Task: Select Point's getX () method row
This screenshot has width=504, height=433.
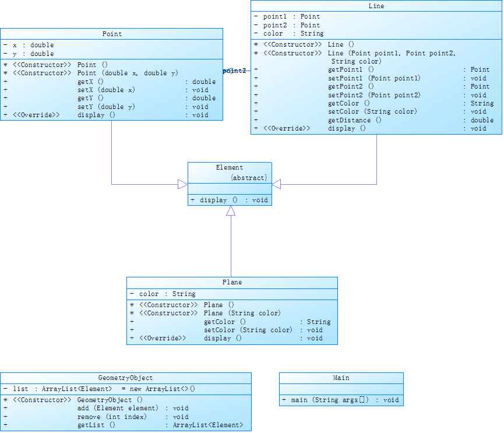Action: (x=110, y=82)
